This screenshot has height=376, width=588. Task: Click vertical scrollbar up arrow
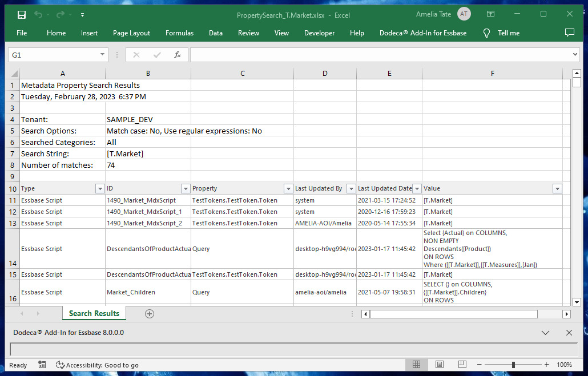tap(577, 73)
